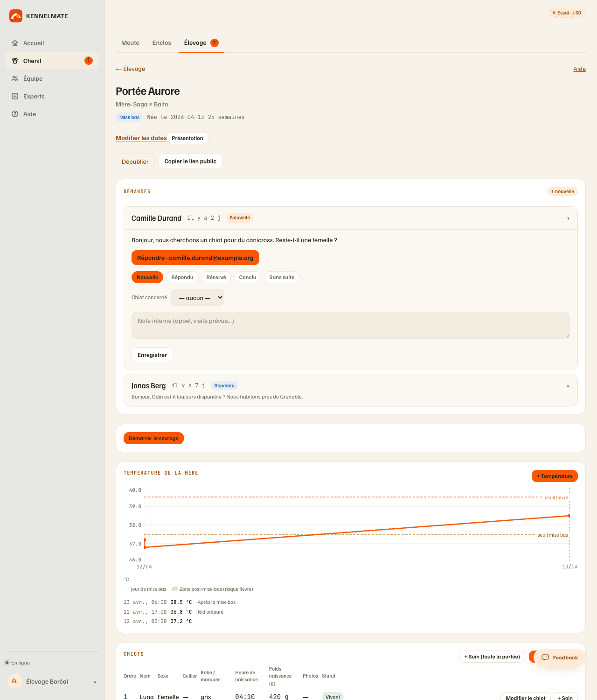Click the sidebar Aide question-mark icon

tap(15, 114)
